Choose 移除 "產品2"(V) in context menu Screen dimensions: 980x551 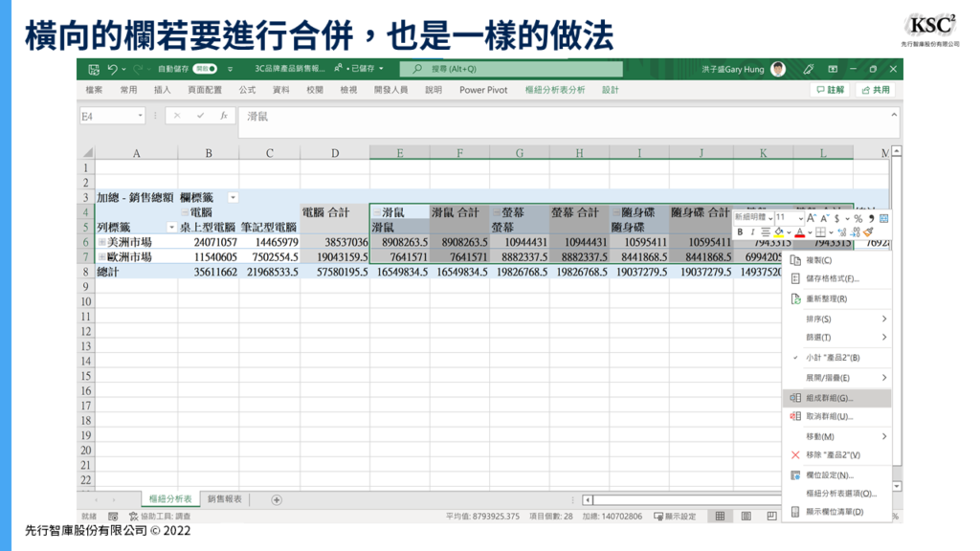tap(836, 454)
